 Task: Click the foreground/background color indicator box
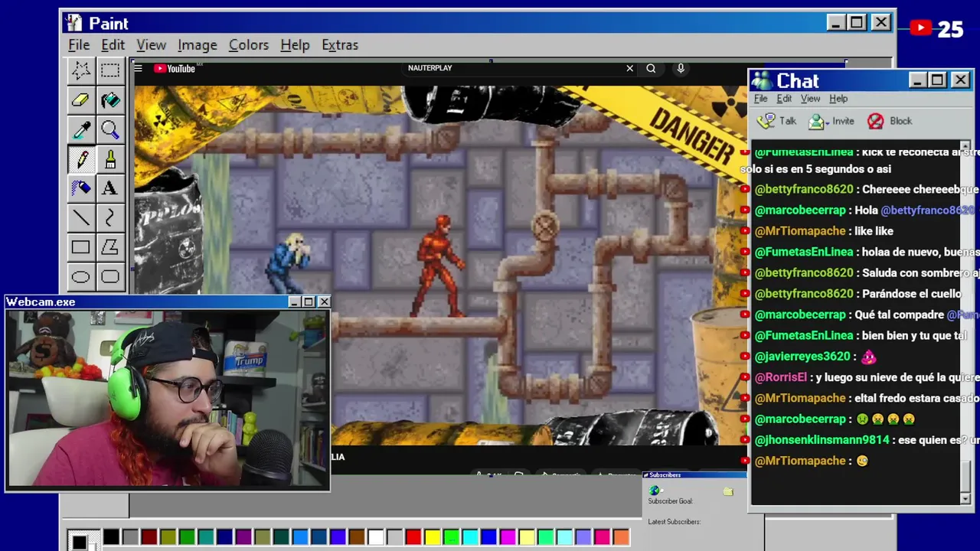click(x=83, y=541)
